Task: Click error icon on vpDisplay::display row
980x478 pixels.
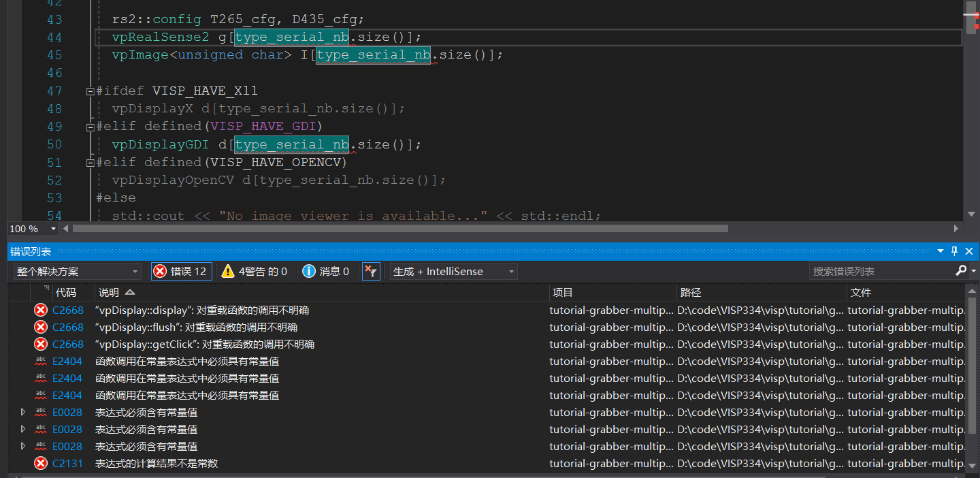Action: 41,310
